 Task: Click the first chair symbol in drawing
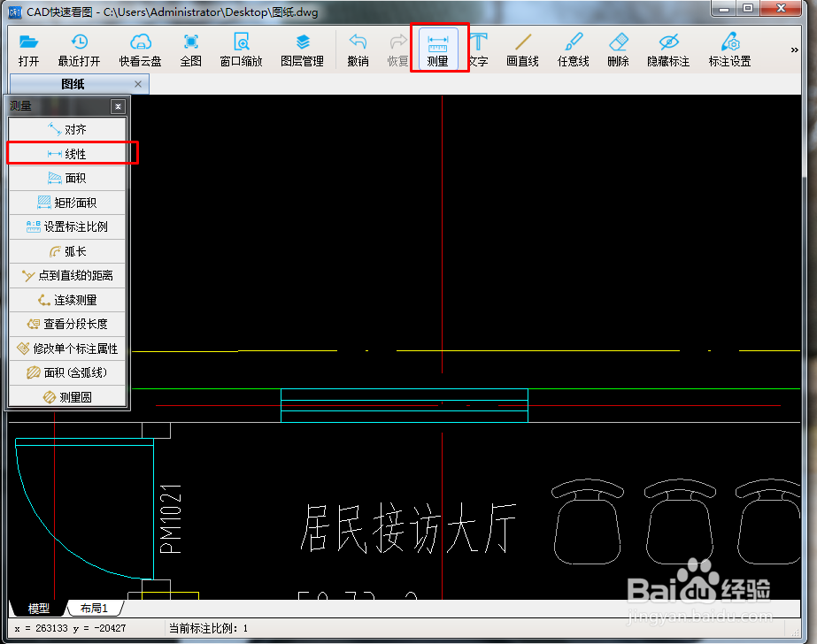(587, 522)
